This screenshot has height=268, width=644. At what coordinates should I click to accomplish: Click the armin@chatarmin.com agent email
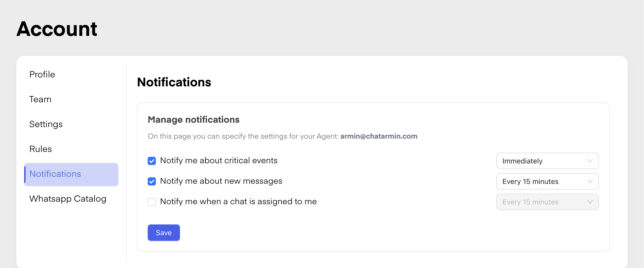pos(379,136)
